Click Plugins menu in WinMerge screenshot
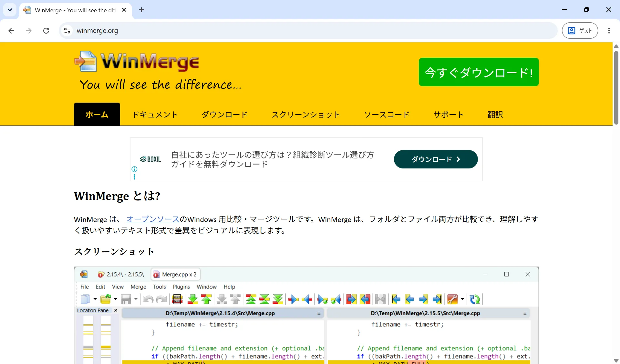Viewport: 620px width, 364px height. click(181, 287)
